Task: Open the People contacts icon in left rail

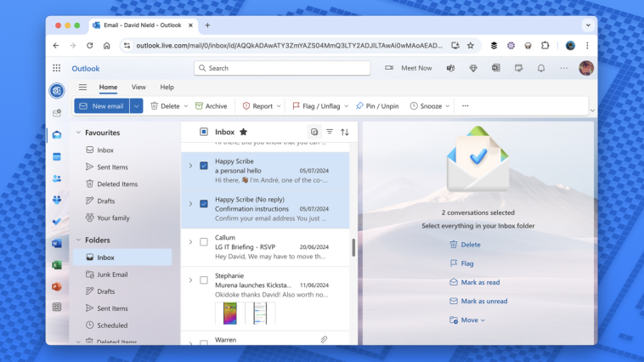Action: pyautogui.click(x=57, y=178)
